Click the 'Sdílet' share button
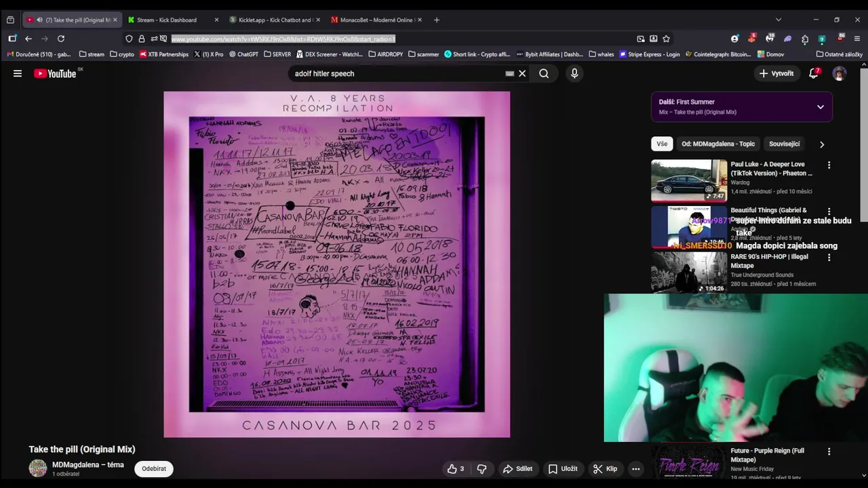The height and width of the screenshot is (488, 868). [x=517, y=468]
